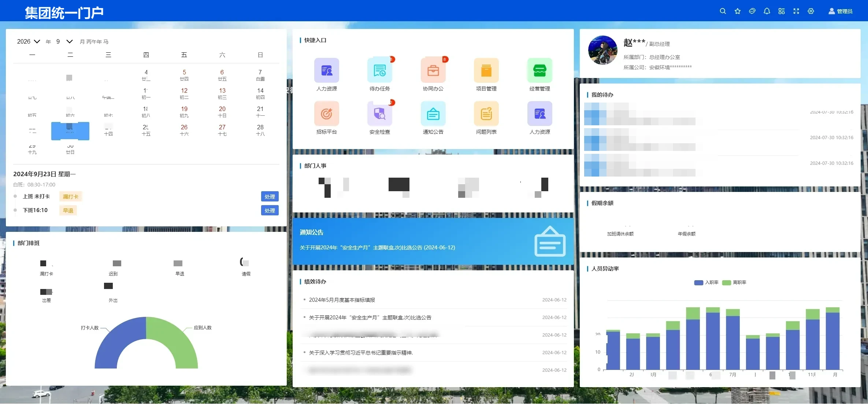Click the 白班: 08:30-17:00 shift text

pos(34,185)
